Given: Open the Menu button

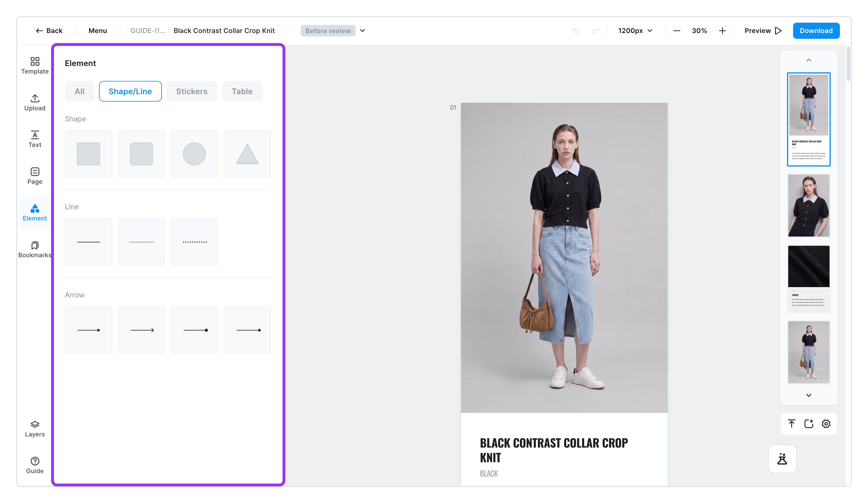Looking at the screenshot, I should coord(98,31).
